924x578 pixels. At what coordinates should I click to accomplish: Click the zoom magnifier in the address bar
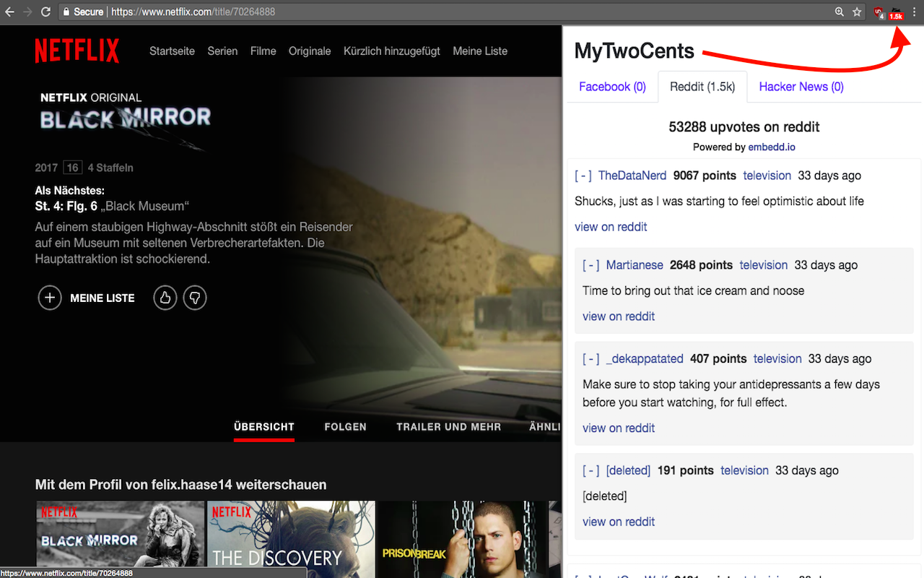point(839,12)
